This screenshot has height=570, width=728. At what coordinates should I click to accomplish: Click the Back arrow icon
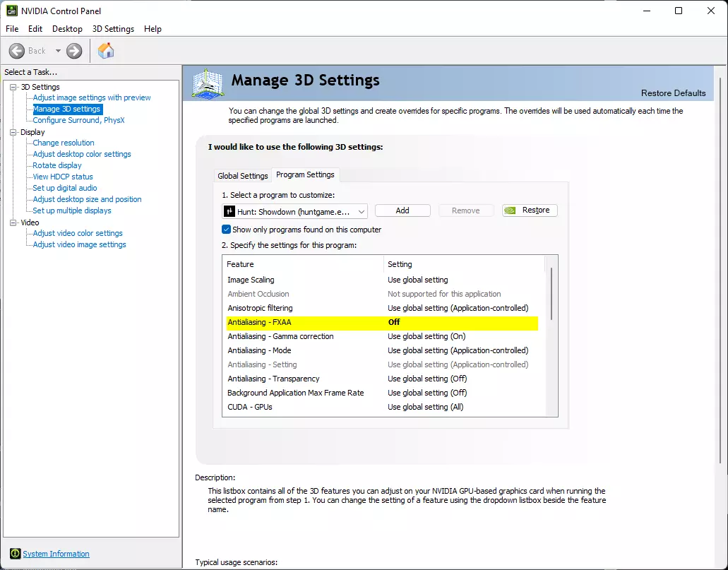[17, 51]
